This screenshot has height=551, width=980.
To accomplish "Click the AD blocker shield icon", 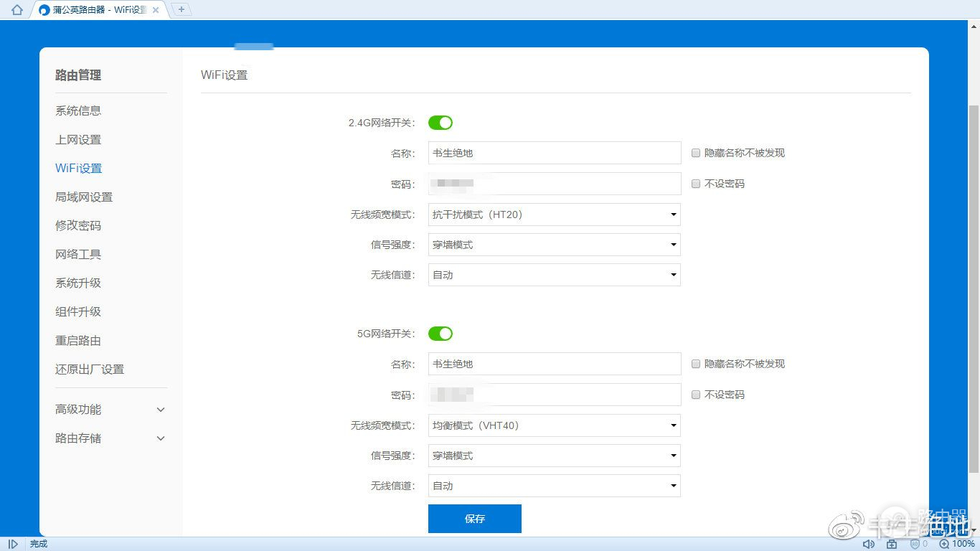I will (x=915, y=544).
